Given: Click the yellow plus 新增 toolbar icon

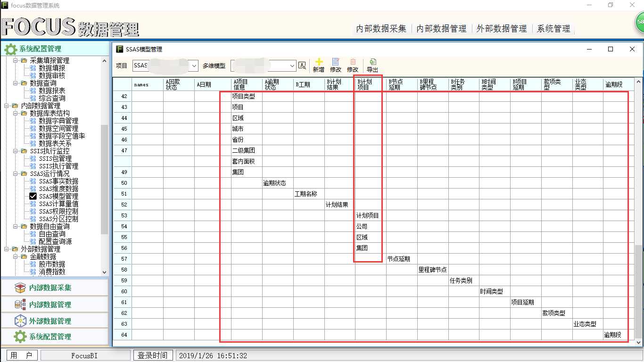Looking at the screenshot, I should pos(319,62).
